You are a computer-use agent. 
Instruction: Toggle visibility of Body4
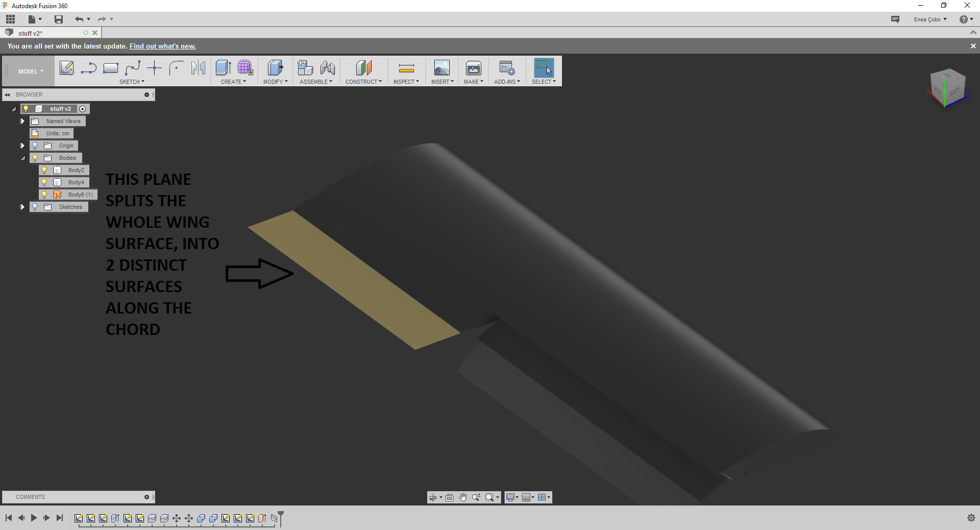(44, 182)
